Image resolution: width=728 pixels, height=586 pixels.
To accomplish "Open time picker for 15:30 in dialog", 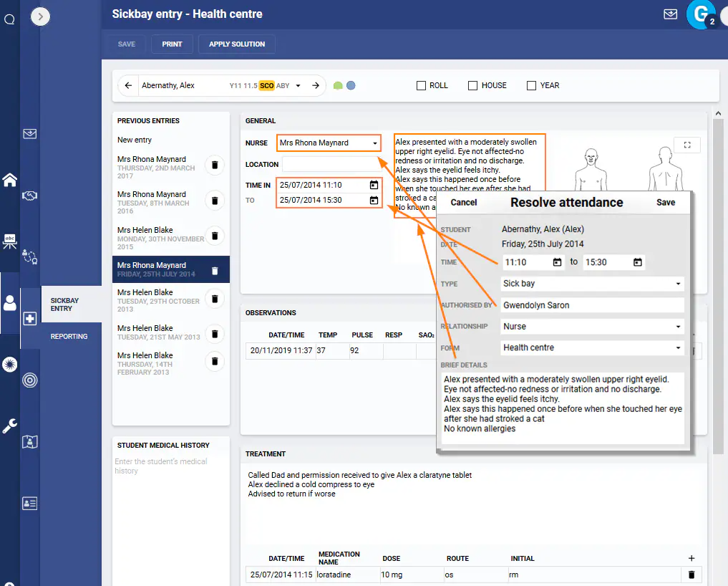I will click(x=638, y=262).
